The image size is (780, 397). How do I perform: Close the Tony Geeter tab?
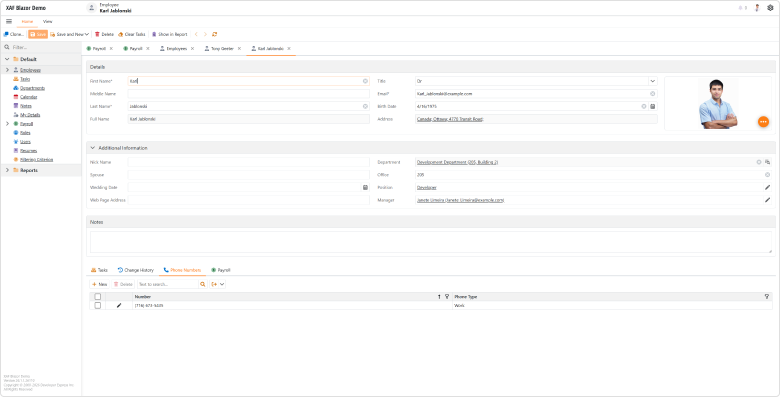(239, 49)
